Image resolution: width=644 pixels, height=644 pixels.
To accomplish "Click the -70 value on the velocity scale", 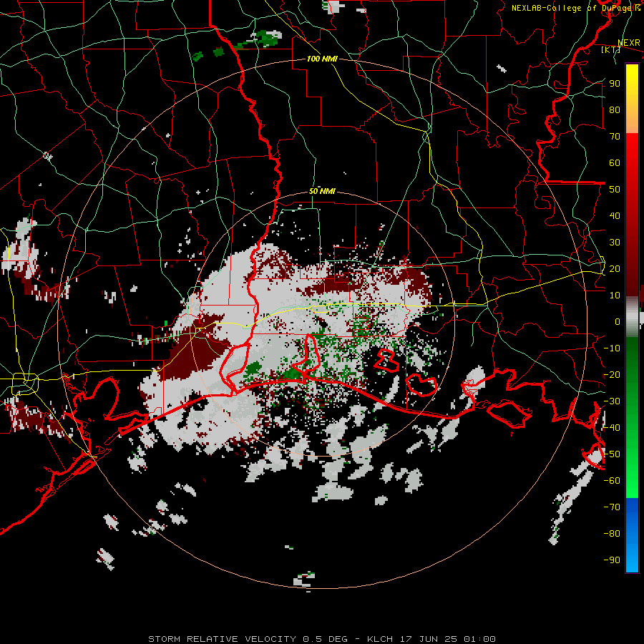I will click(612, 507).
